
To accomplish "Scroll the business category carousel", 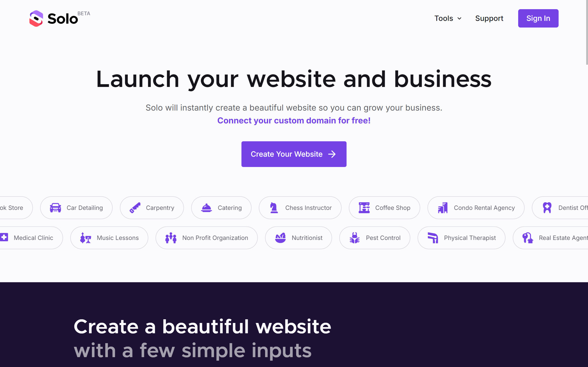I will [294, 222].
